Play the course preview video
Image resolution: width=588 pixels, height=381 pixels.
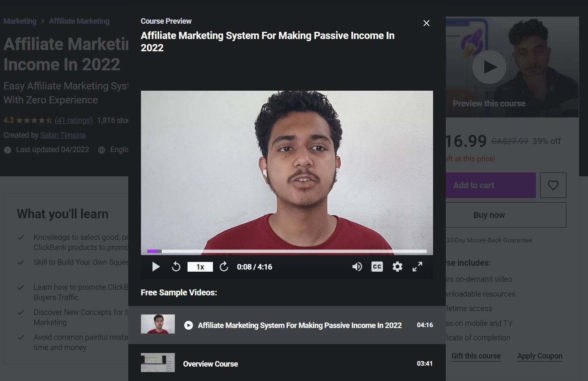click(156, 267)
